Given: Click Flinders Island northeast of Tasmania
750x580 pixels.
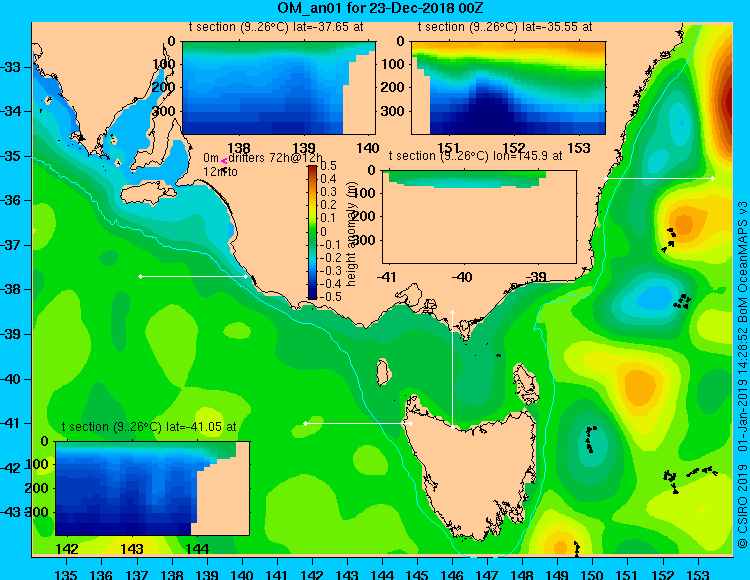Looking at the screenshot, I should [526, 384].
